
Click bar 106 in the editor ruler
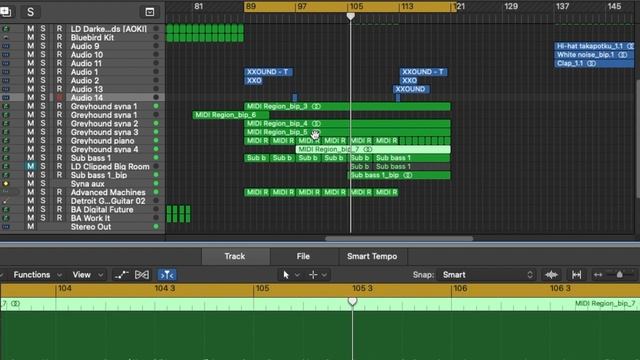460,289
